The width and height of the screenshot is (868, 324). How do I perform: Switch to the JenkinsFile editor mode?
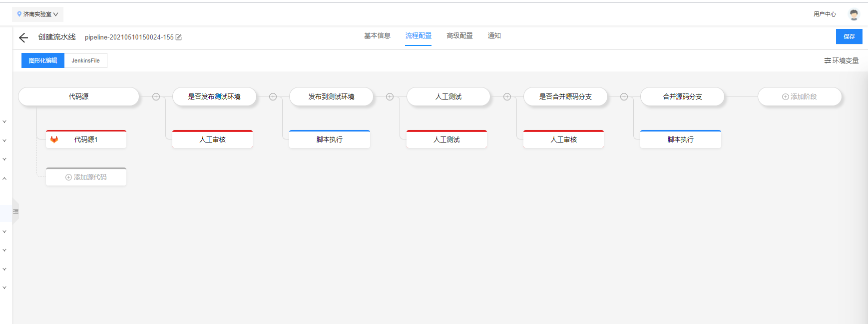(85, 60)
